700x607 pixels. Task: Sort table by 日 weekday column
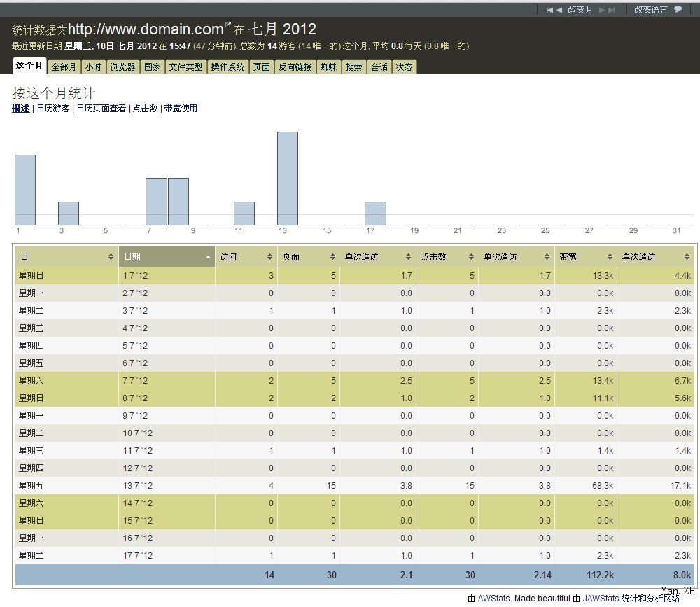point(66,257)
